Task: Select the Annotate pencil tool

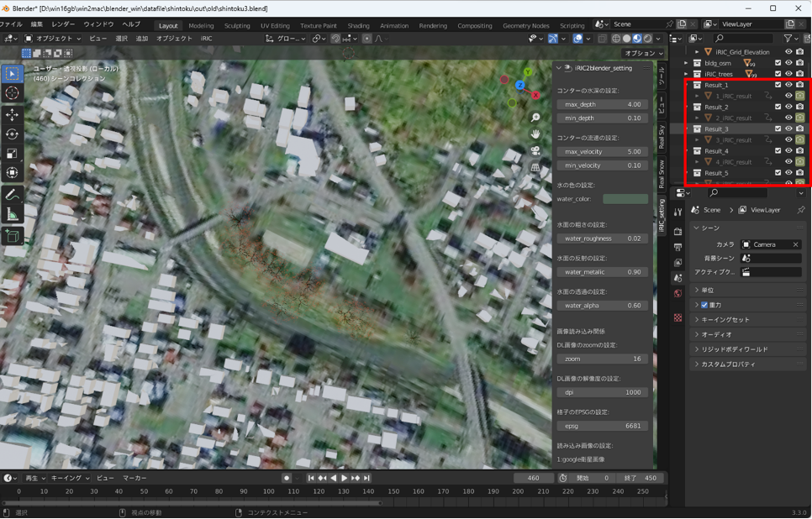Action: point(12,195)
